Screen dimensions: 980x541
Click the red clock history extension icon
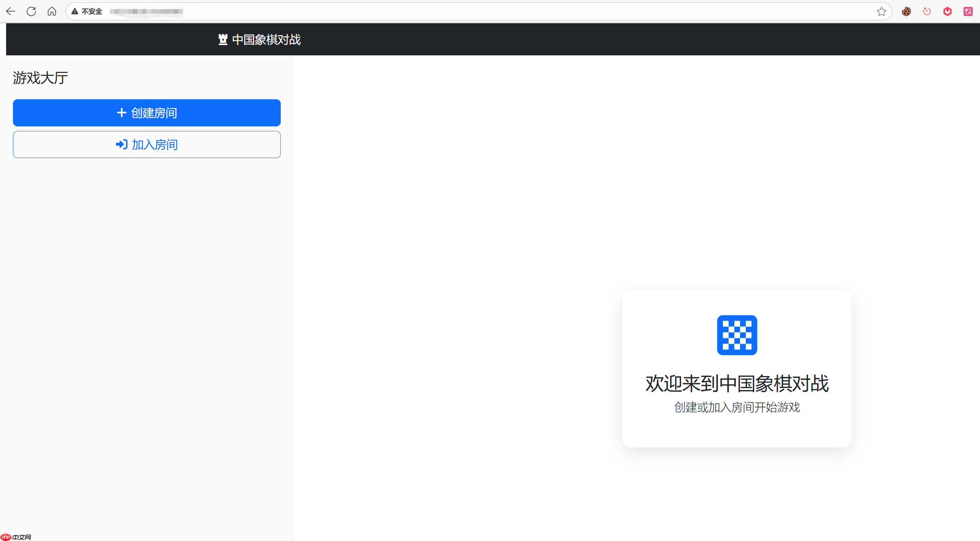pyautogui.click(x=927, y=11)
